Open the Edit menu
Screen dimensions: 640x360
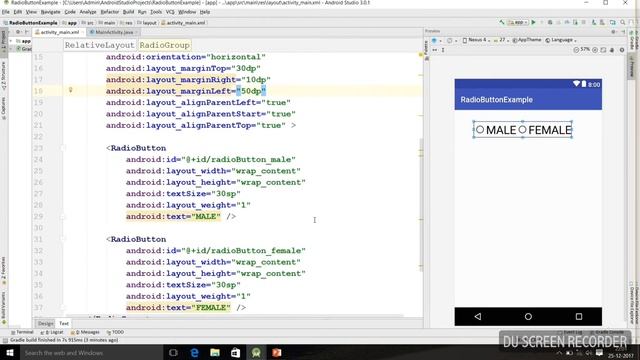pyautogui.click(x=18, y=12)
